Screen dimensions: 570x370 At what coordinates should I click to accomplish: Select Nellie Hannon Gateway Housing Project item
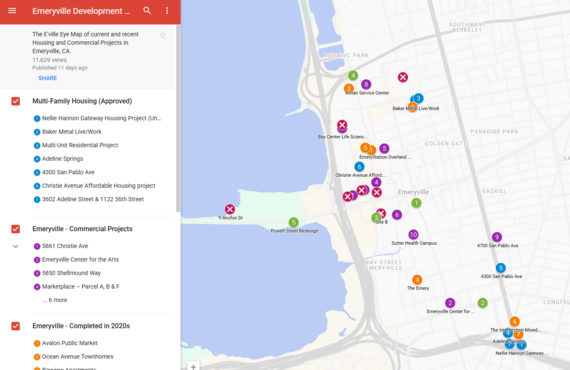(97, 118)
